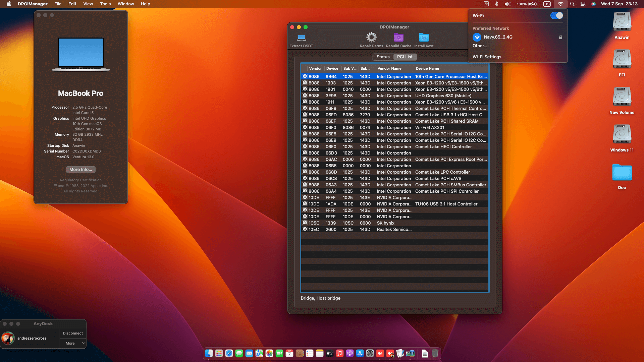The height and width of the screenshot is (362, 644).
Task: Click the More Info... button
Action: [81, 170]
